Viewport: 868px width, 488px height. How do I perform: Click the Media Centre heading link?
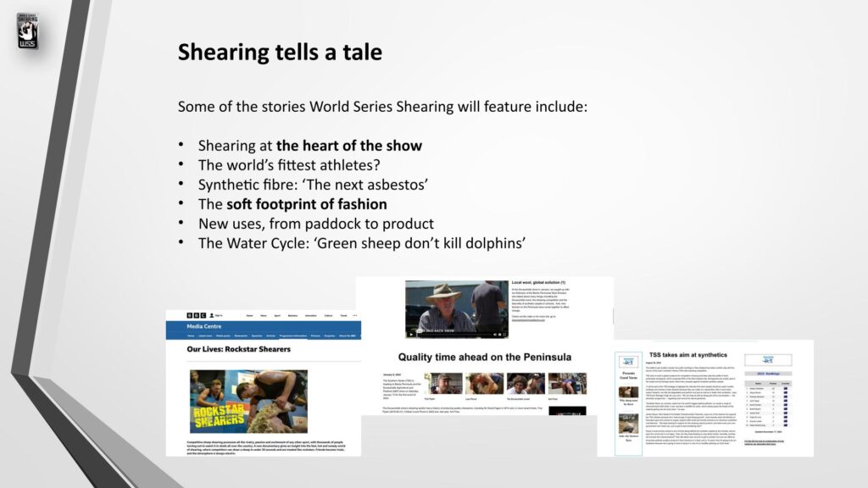[x=203, y=325]
